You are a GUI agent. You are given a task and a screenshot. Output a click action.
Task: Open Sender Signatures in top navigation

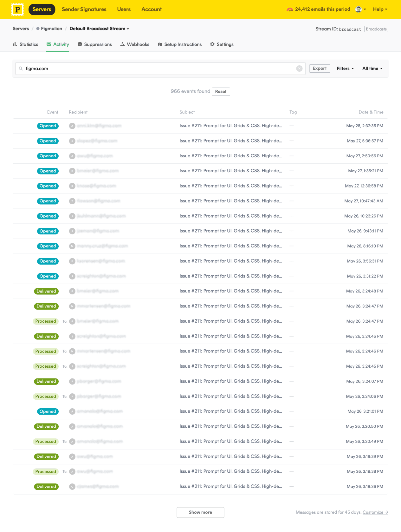coord(84,9)
